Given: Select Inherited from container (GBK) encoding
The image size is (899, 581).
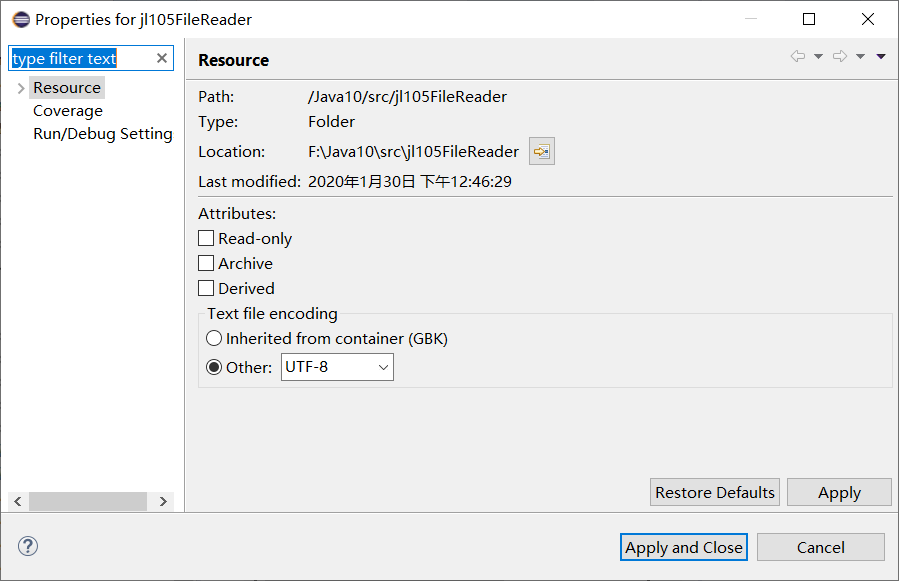Looking at the screenshot, I should [x=214, y=338].
